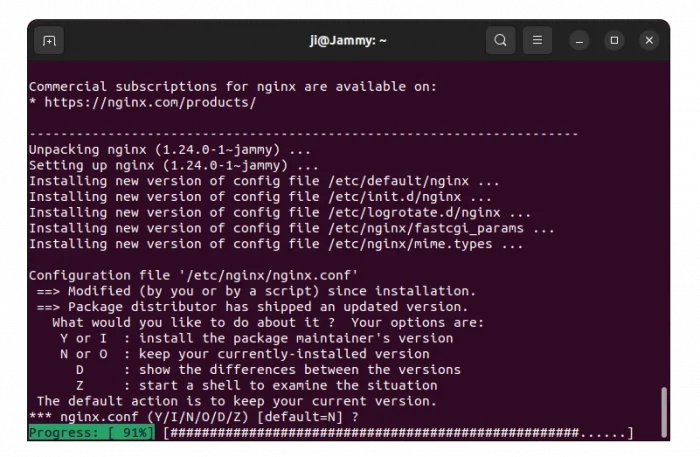Click the search magnifier icon
The image size is (700, 457).
pos(501,41)
